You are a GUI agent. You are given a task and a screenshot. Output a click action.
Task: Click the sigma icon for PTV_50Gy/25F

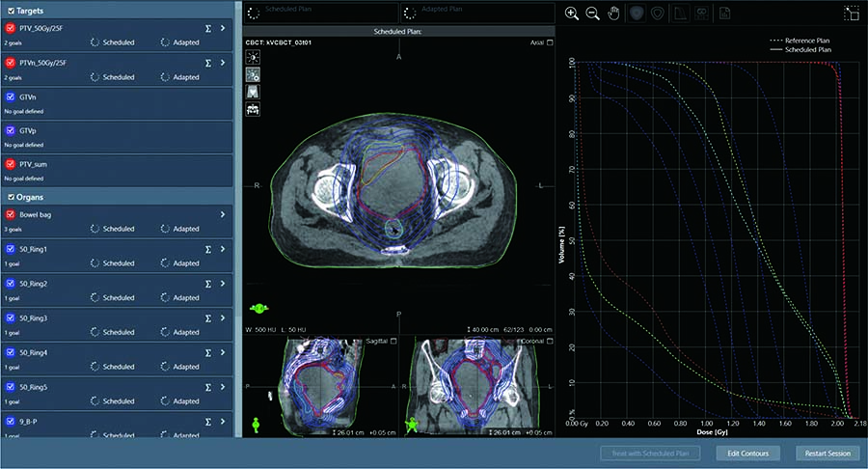[x=208, y=28]
